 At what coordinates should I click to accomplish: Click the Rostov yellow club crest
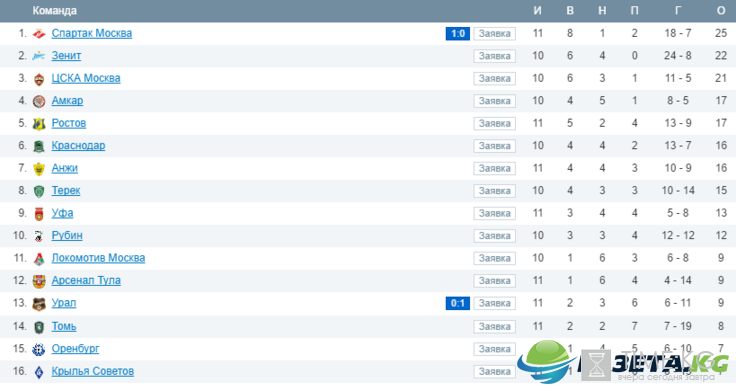[39, 124]
